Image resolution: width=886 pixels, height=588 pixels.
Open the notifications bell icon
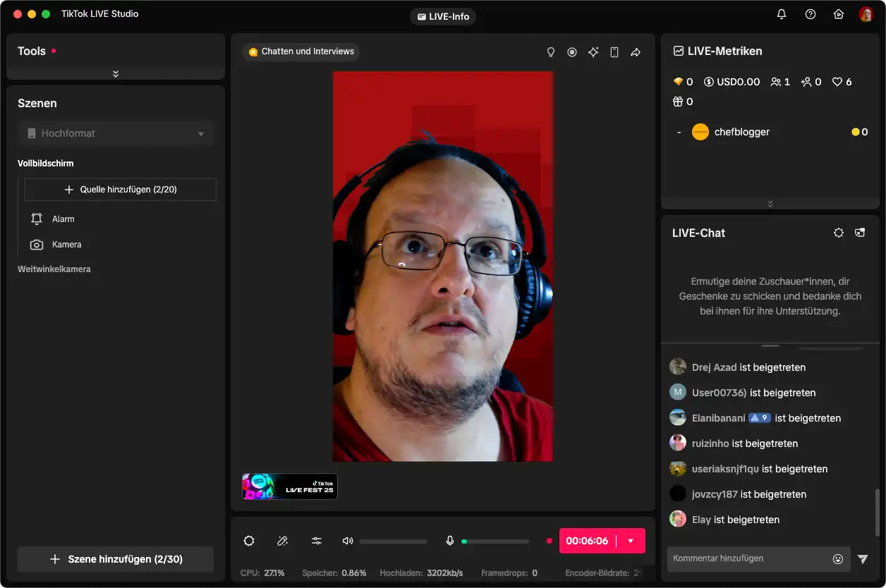point(782,14)
